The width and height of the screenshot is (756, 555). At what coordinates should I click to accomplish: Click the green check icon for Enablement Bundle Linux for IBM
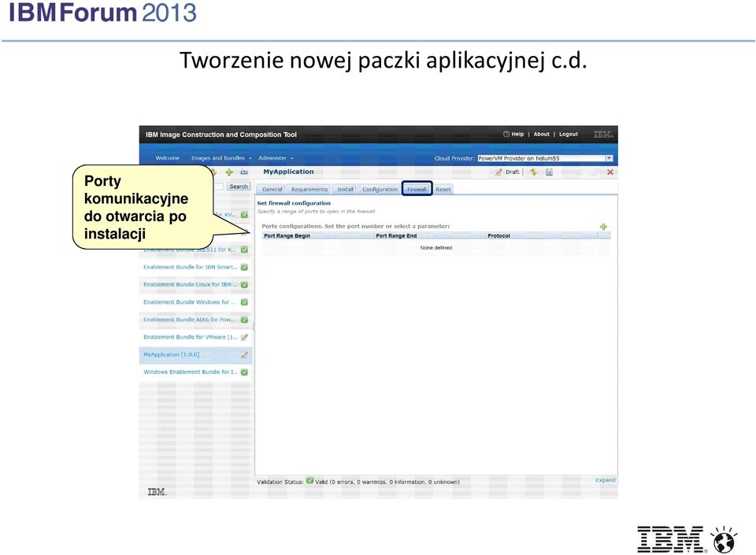244,285
